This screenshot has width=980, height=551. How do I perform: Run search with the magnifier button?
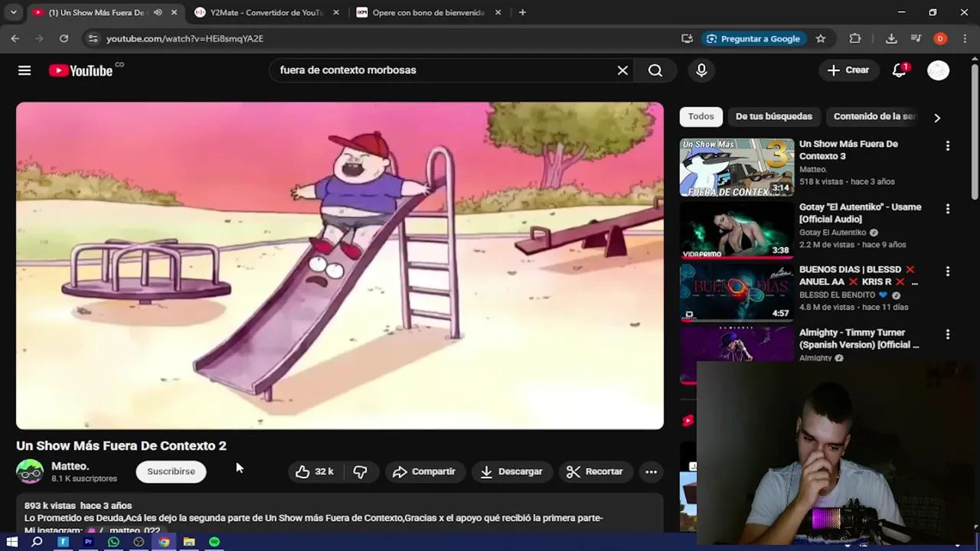pos(655,70)
